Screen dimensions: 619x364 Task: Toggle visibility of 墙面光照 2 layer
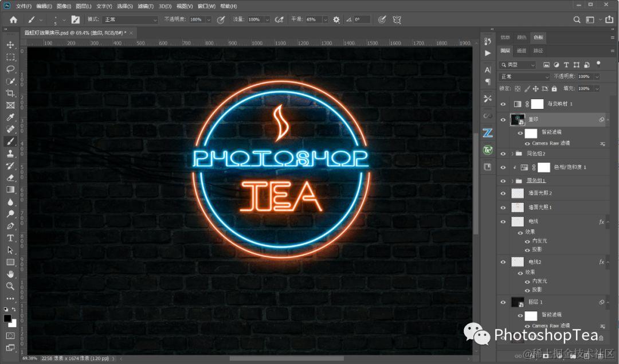point(503,193)
